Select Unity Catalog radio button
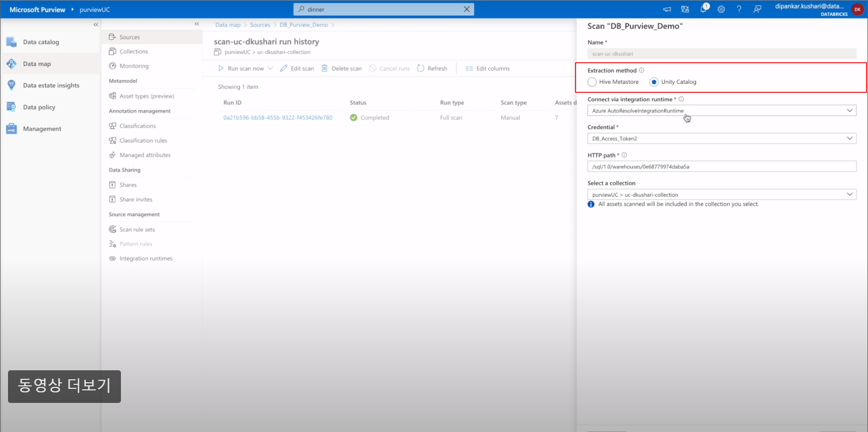The width and height of the screenshot is (868, 432). click(654, 82)
